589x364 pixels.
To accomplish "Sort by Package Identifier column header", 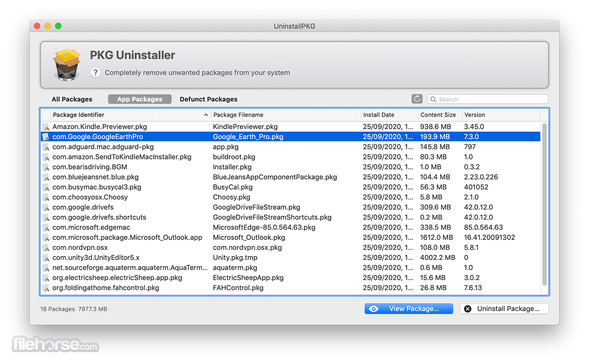I will coord(131,115).
